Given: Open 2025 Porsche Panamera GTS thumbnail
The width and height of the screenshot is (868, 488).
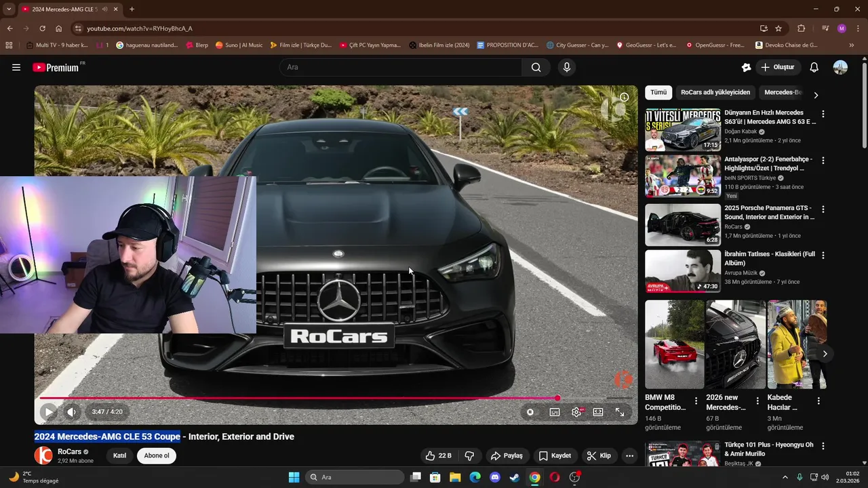Looking at the screenshot, I should pos(683,225).
